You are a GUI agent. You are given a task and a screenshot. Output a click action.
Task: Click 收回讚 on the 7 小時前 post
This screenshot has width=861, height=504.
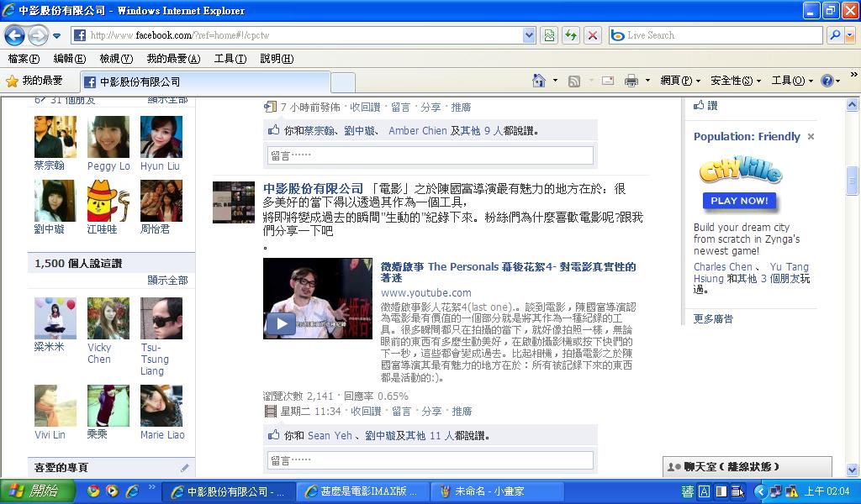point(365,108)
